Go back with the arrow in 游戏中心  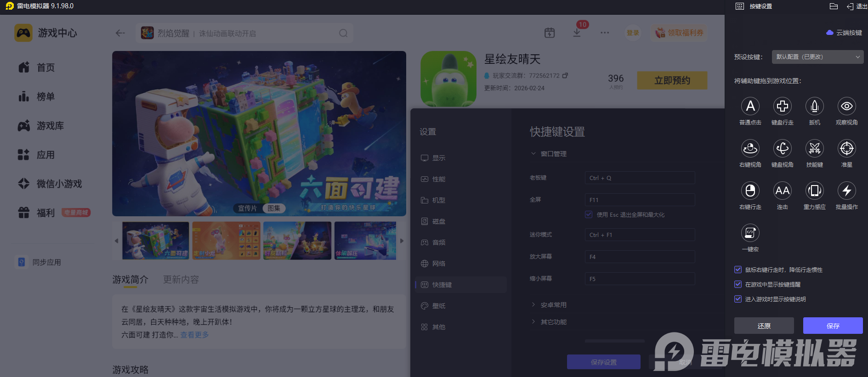120,33
